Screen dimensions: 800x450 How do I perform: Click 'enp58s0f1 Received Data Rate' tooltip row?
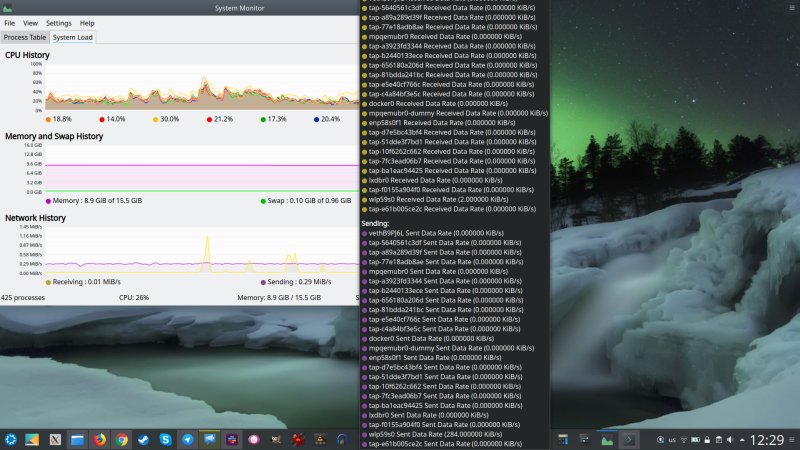point(438,122)
